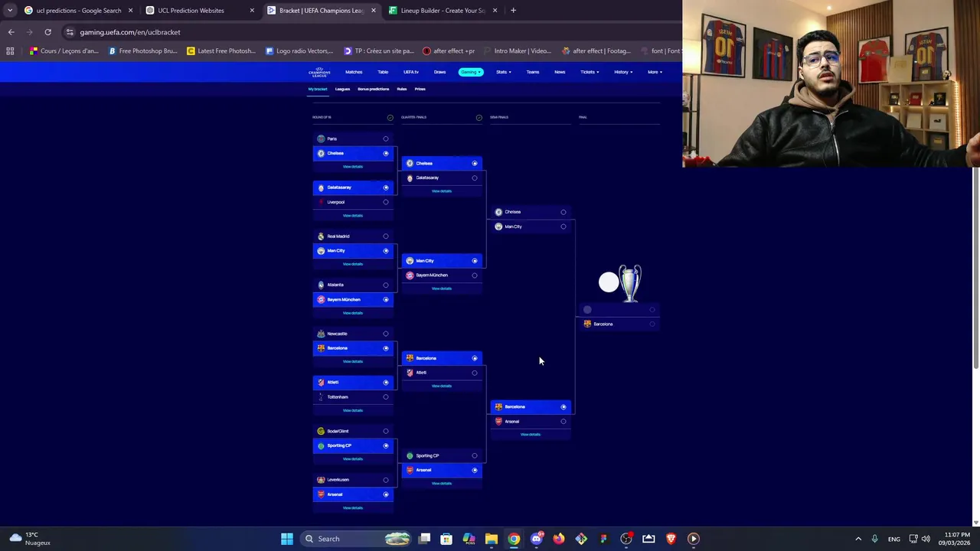Select Newcastle in Round of 16
Image resolution: width=980 pixels, height=551 pixels.
click(353, 334)
